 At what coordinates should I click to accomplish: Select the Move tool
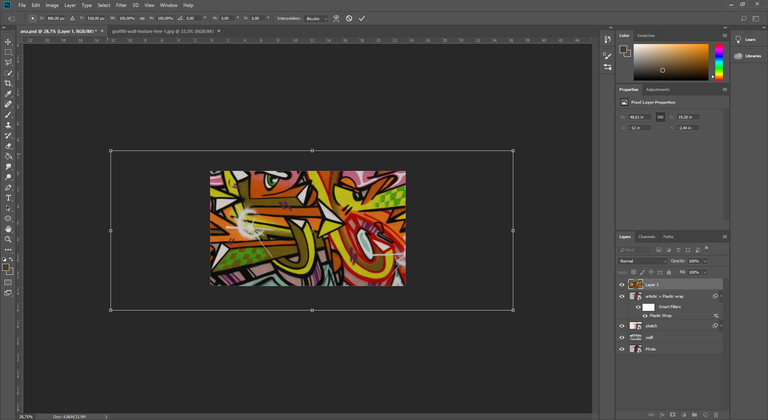(8, 42)
